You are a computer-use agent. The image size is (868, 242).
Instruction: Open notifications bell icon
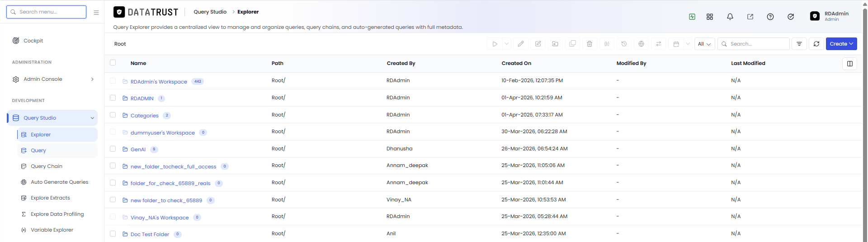pos(730,17)
